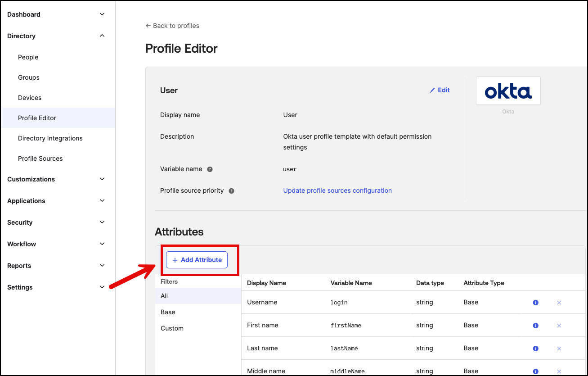Expand the Customizations section

[102, 179]
